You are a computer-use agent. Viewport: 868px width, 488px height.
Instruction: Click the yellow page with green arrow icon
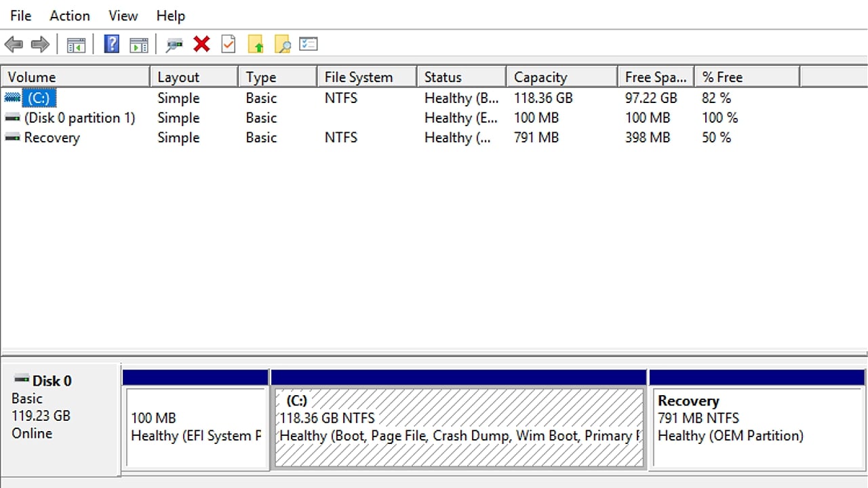[256, 45]
